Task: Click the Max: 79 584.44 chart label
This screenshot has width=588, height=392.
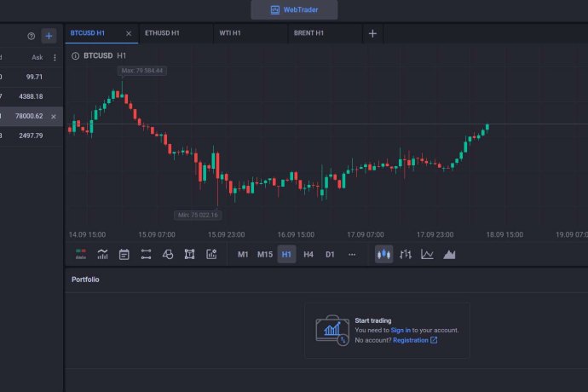Action: (x=142, y=71)
